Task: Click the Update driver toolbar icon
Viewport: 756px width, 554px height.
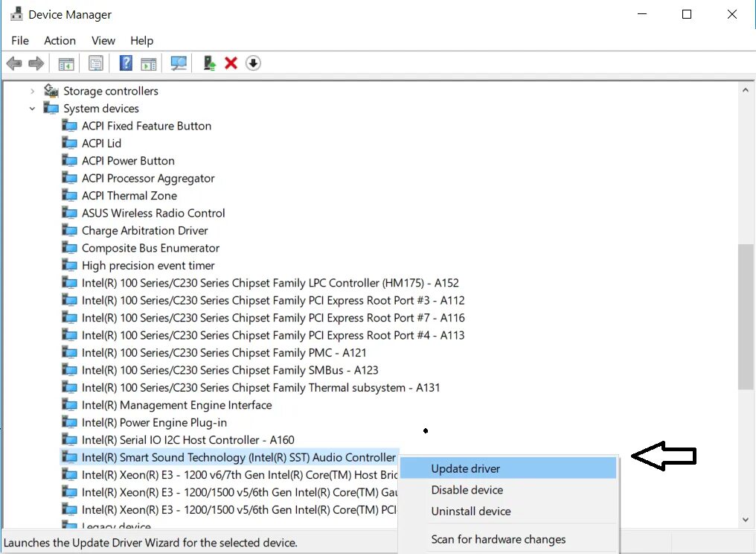Action: click(x=209, y=63)
